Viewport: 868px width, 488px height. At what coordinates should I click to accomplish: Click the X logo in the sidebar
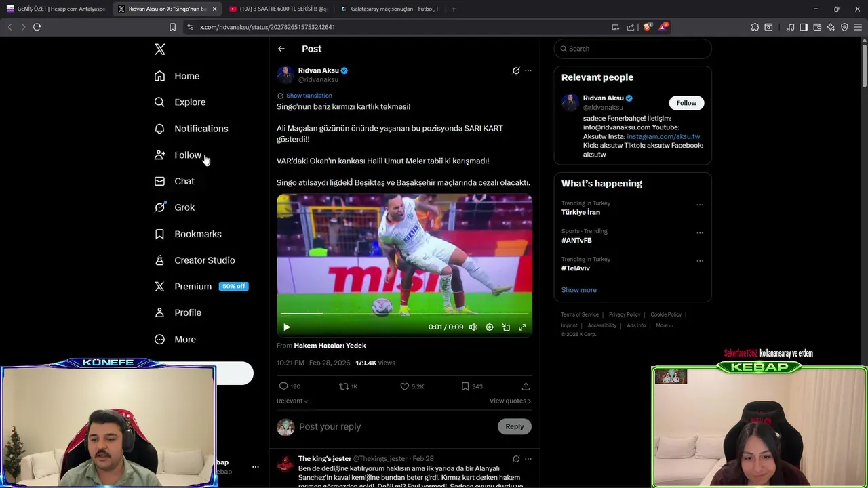pos(160,49)
